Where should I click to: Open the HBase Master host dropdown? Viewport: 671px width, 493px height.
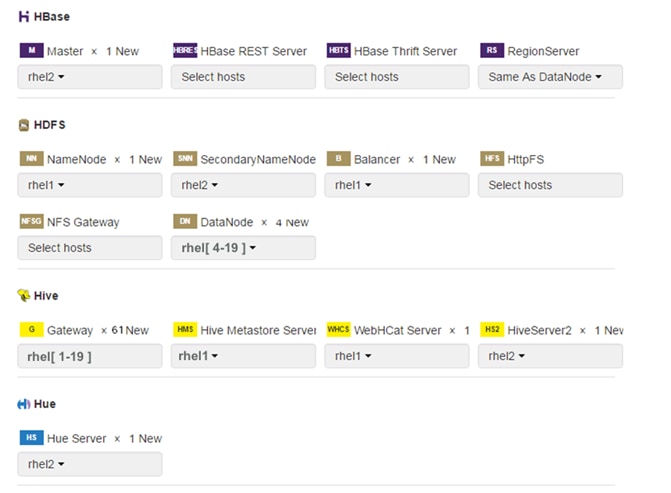[x=90, y=77]
